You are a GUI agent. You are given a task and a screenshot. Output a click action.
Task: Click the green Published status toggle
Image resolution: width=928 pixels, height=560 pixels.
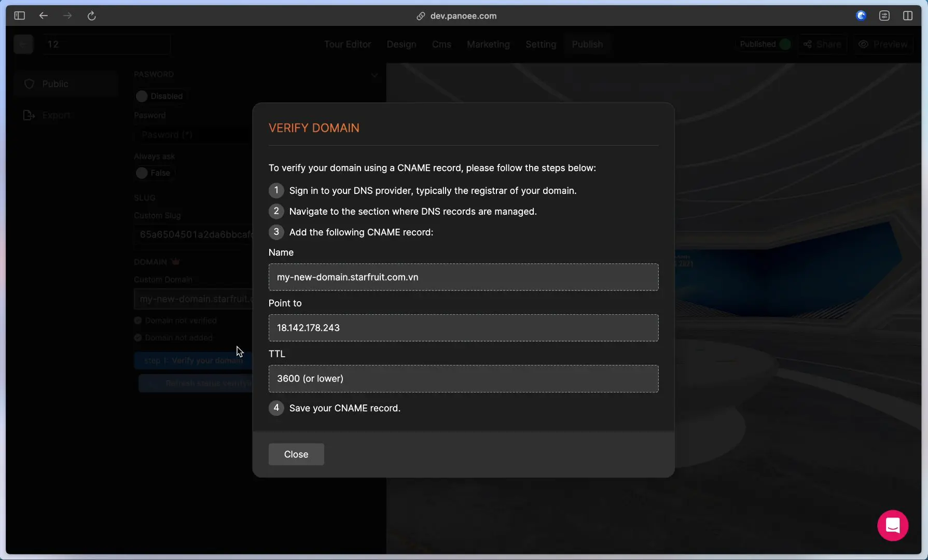pyautogui.click(x=785, y=45)
